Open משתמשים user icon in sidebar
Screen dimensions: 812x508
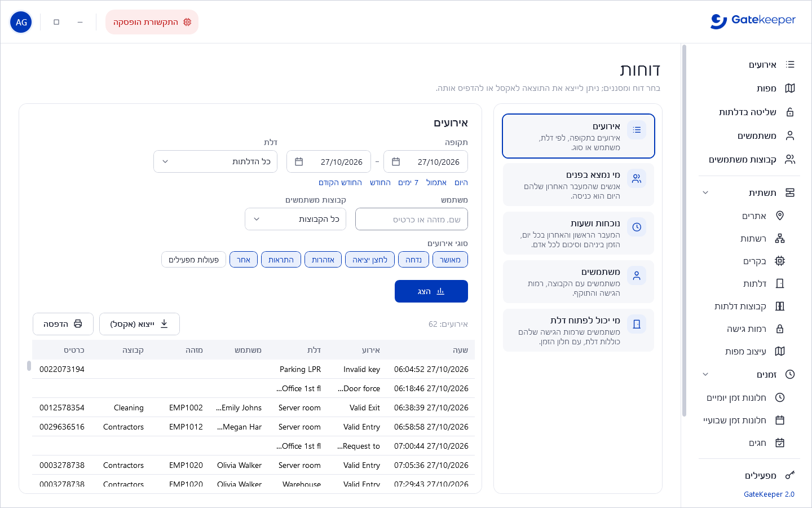[x=790, y=136]
